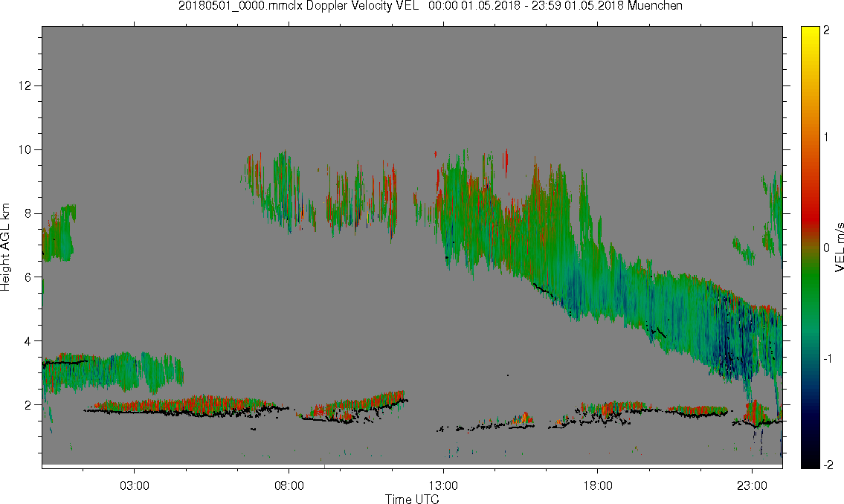Click the 13:00 time tick label

pos(443,485)
